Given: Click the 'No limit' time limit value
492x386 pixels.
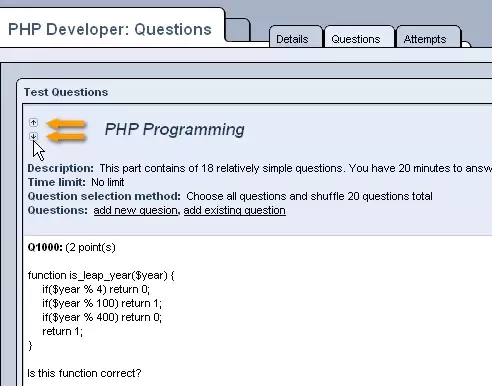Looking at the screenshot, I should tap(108, 182).
